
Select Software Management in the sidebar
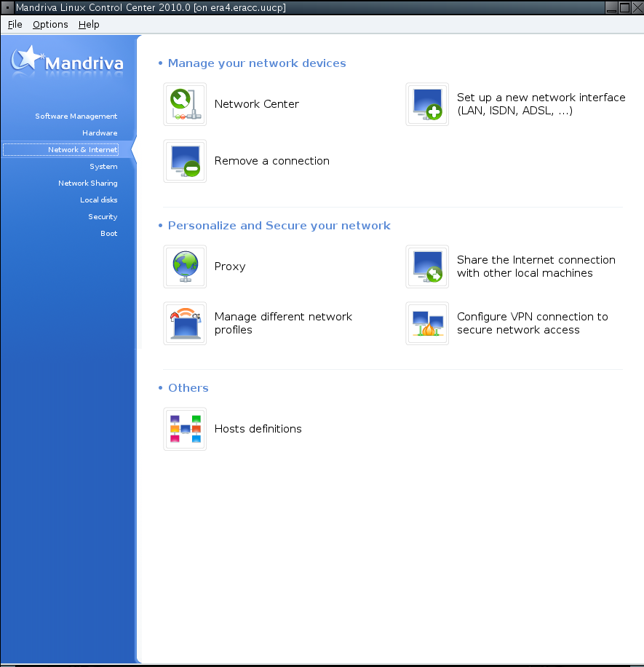76,116
